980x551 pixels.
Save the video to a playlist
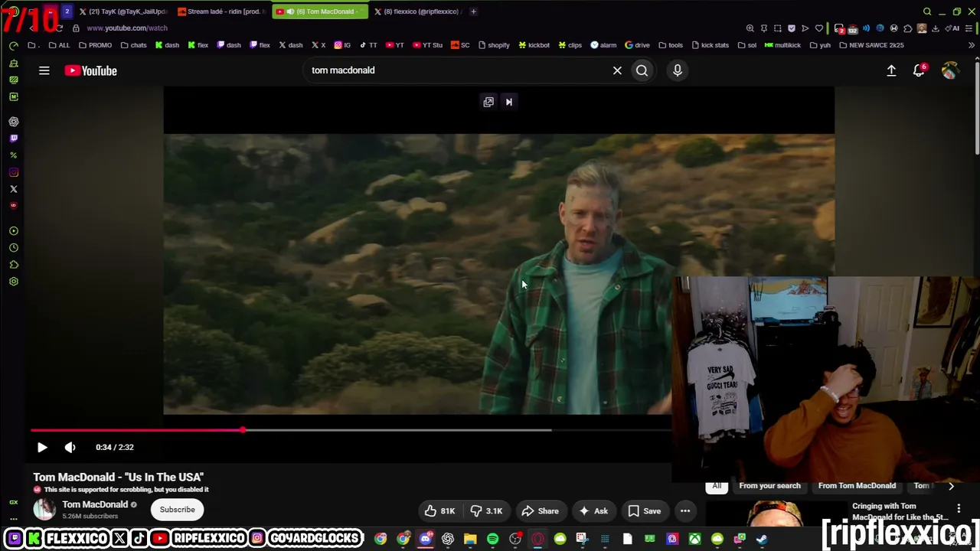pos(644,511)
